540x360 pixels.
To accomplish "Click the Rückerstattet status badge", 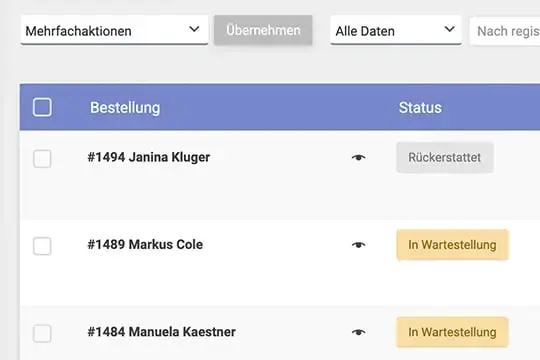I will click(445, 157).
